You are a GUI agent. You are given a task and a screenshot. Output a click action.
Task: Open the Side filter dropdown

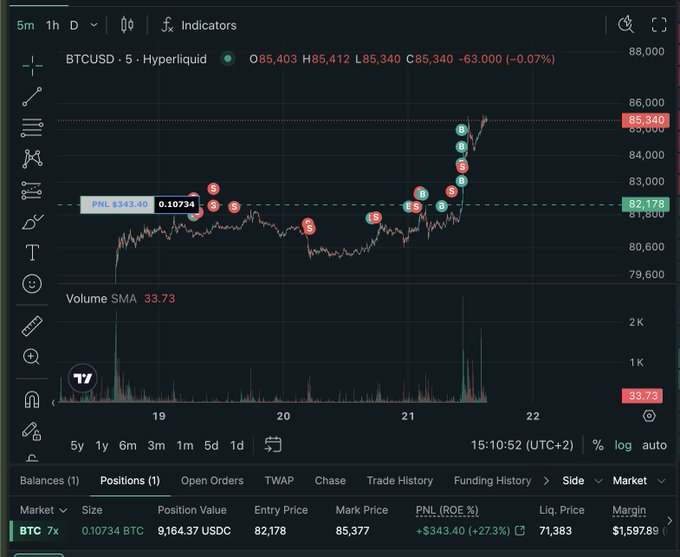[582, 481]
